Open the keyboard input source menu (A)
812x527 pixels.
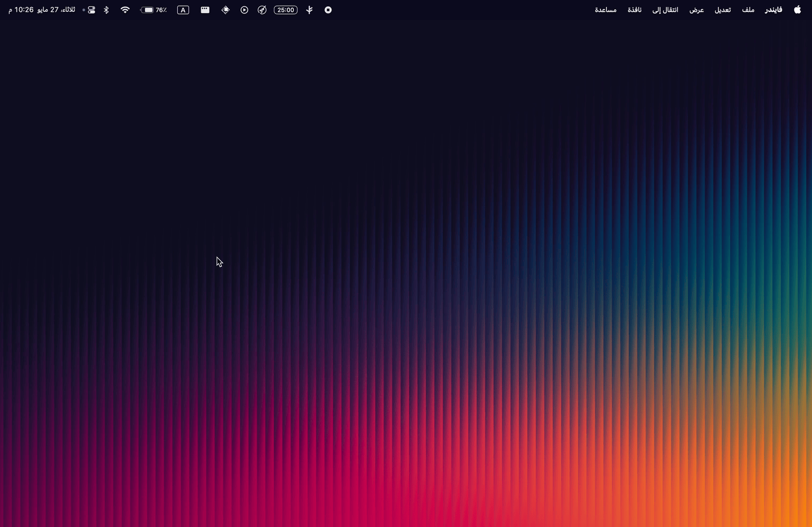point(183,10)
